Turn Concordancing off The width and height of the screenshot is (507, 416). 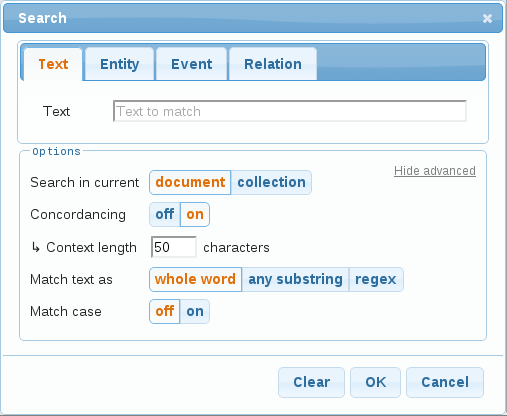165,214
